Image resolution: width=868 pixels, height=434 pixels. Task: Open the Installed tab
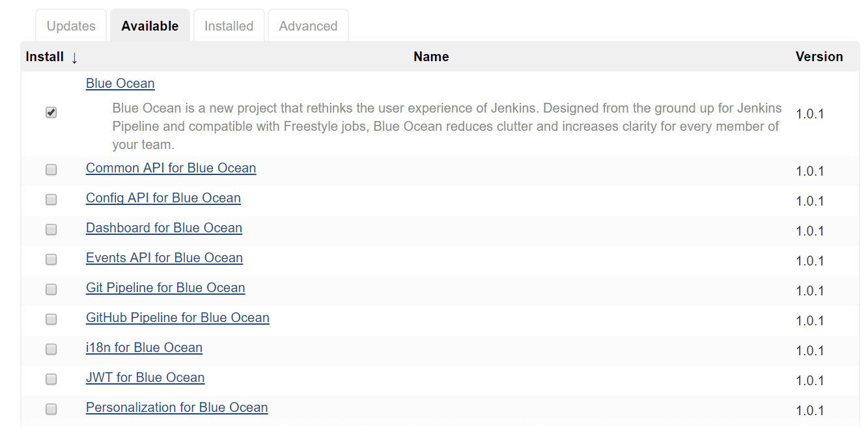click(x=229, y=26)
